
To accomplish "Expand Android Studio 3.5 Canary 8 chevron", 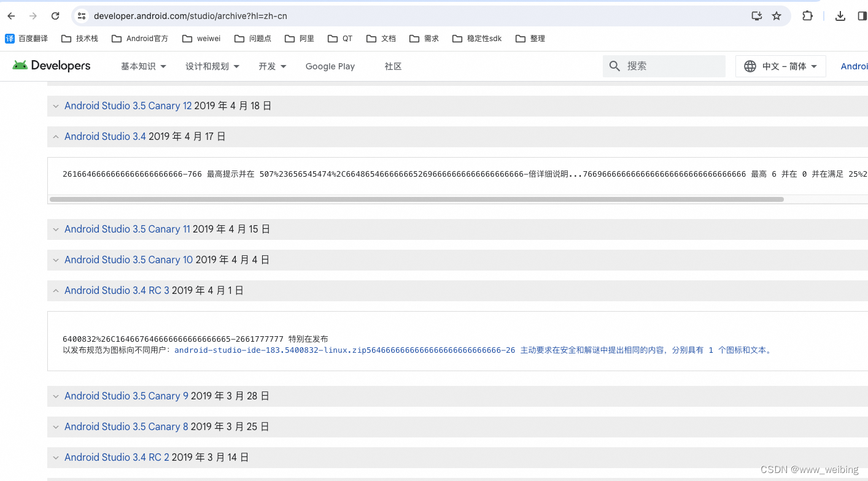I will [x=56, y=427].
